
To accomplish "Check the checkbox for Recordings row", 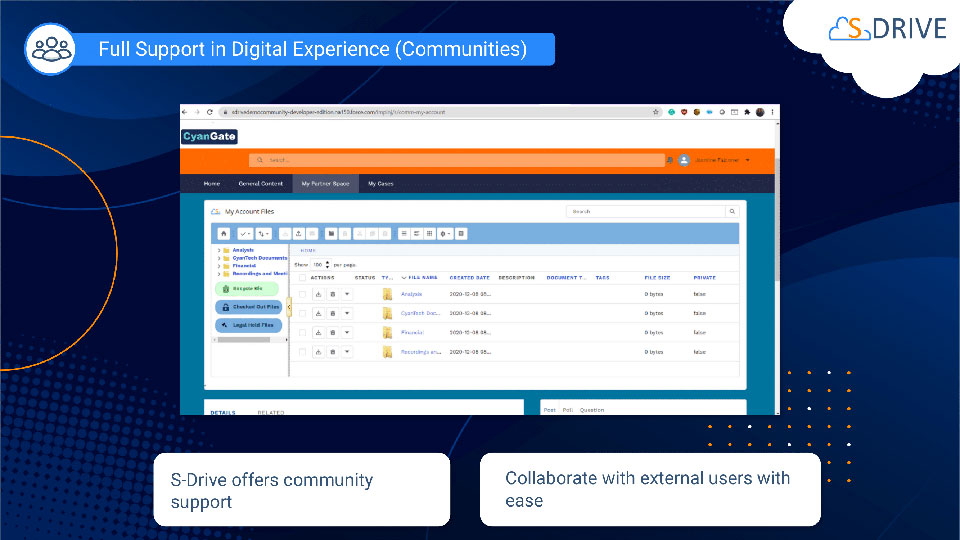I will pos(302,352).
